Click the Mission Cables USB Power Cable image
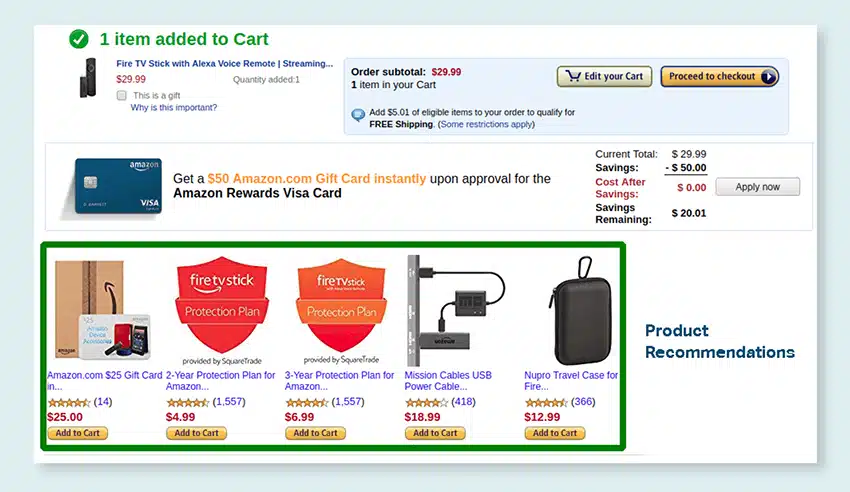The image size is (850, 492). coord(457,310)
